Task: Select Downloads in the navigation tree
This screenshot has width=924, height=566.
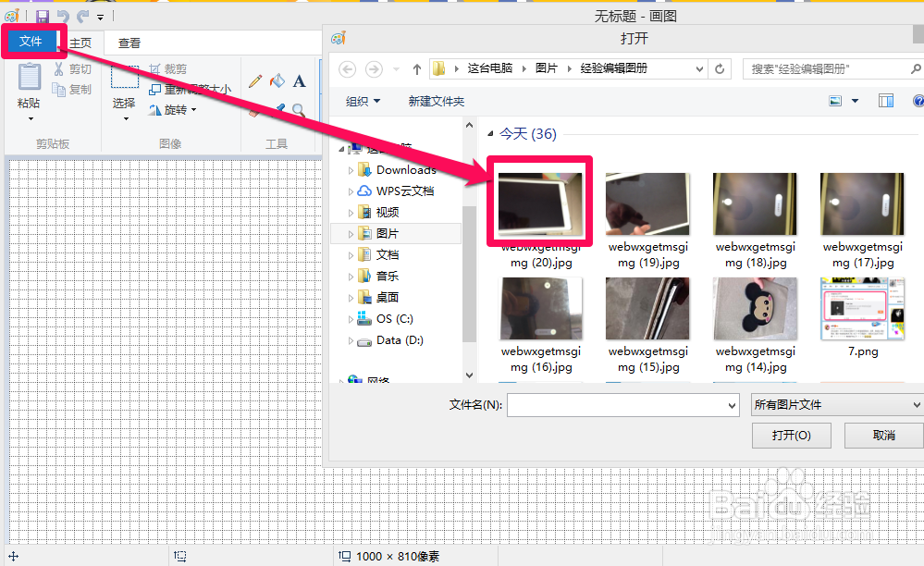Action: 406,169
